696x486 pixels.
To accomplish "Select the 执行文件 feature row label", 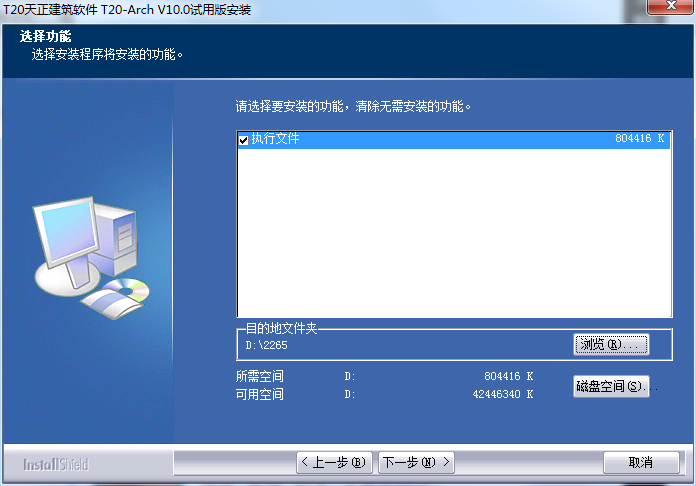I will [275, 140].
